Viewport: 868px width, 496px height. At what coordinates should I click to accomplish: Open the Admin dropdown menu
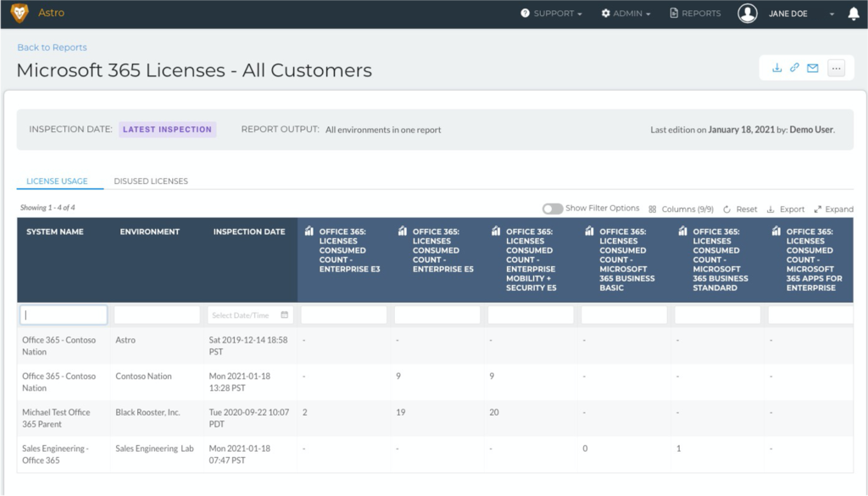(x=626, y=14)
